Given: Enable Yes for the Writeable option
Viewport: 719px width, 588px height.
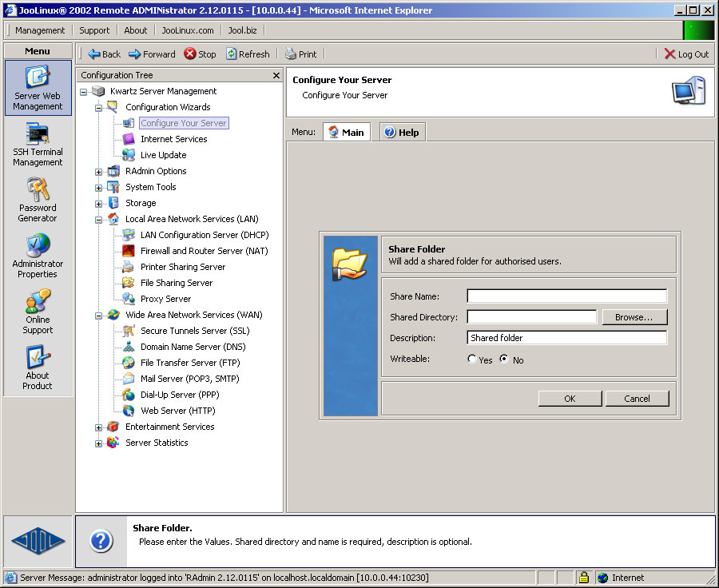Looking at the screenshot, I should pos(471,360).
